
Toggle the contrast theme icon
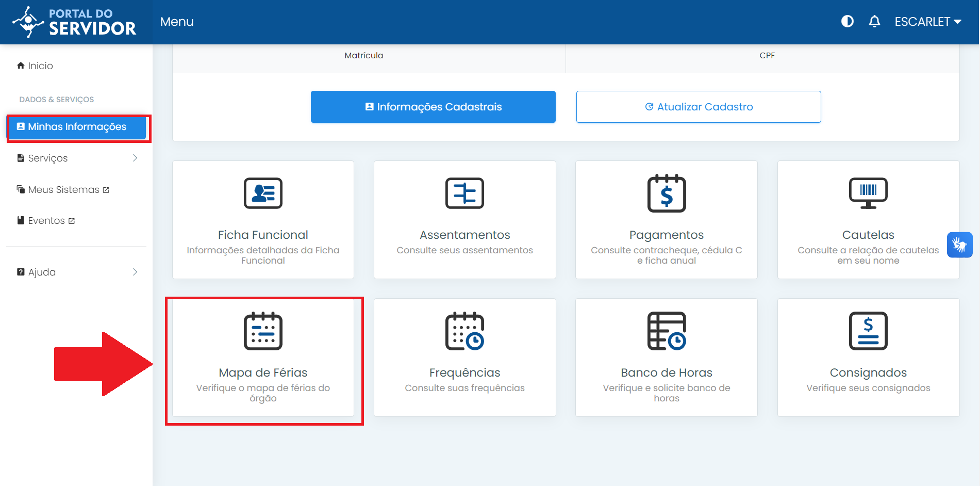(847, 21)
